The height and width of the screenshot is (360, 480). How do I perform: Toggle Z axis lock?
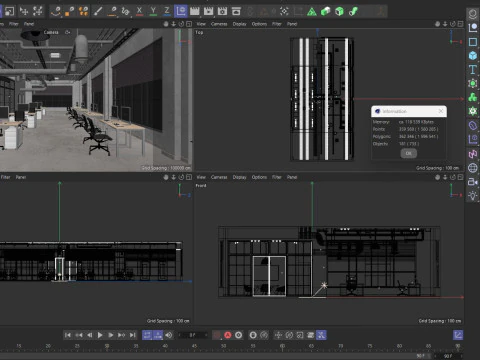(x=167, y=11)
